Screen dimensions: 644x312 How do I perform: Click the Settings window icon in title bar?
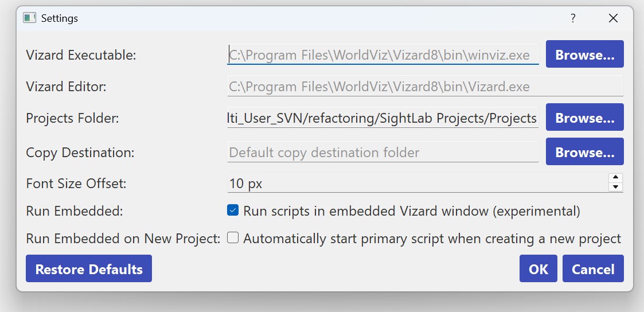[x=29, y=18]
